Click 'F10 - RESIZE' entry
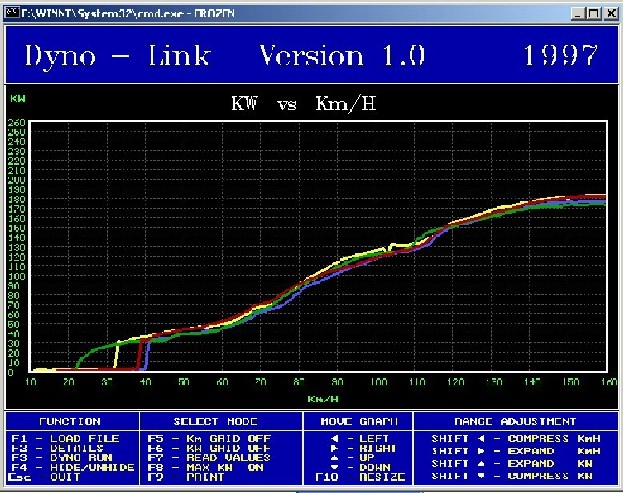Image resolution: width=623 pixels, height=493 pixels. 360,477
